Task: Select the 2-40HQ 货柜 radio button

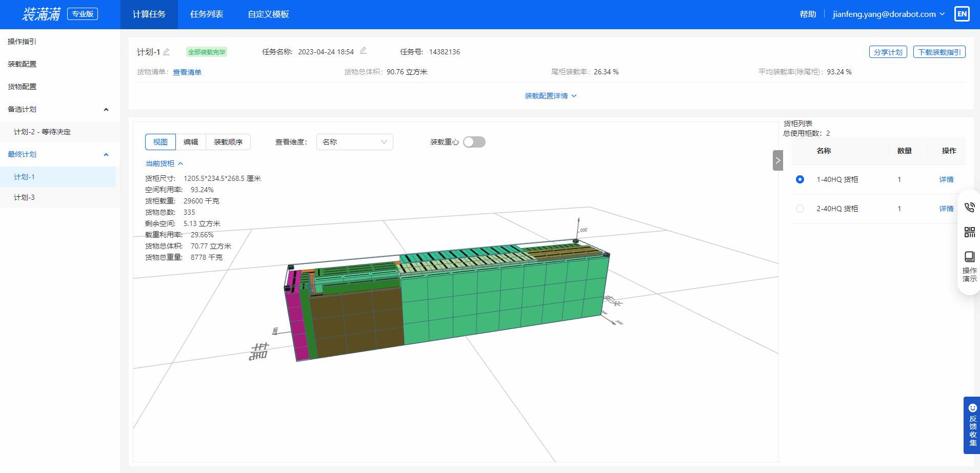Action: coord(799,208)
